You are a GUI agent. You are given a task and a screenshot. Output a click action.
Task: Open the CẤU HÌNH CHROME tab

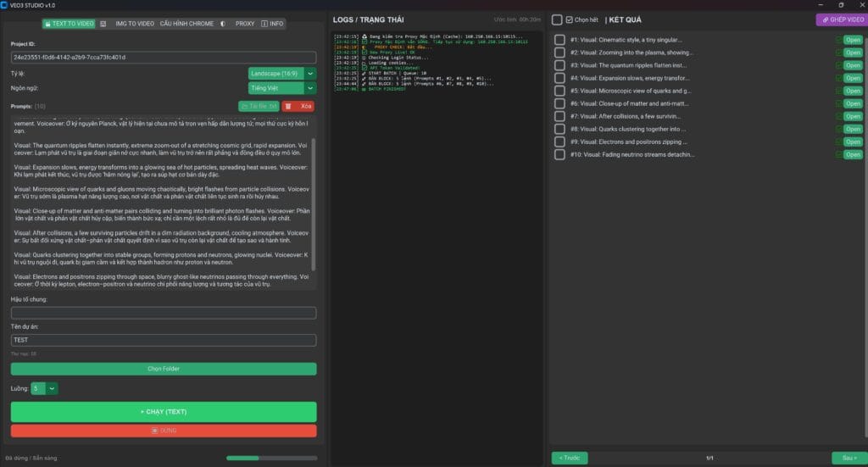tap(186, 24)
